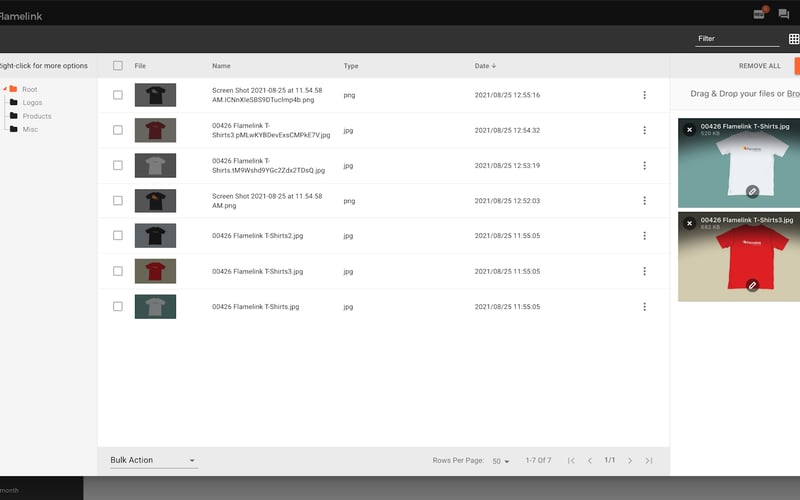Viewport: 800px width, 500px height.
Task: Open options menu for T-Shirts2.jpg row
Action: point(644,236)
